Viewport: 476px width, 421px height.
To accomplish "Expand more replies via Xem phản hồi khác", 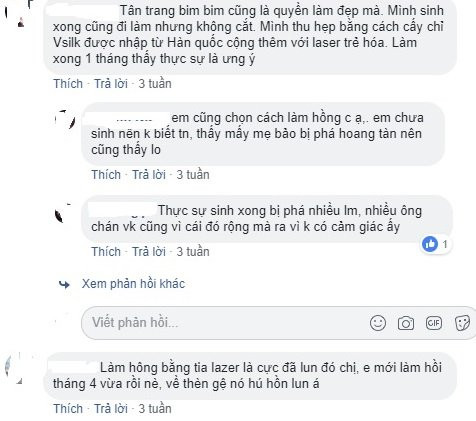I will pyautogui.click(x=133, y=284).
